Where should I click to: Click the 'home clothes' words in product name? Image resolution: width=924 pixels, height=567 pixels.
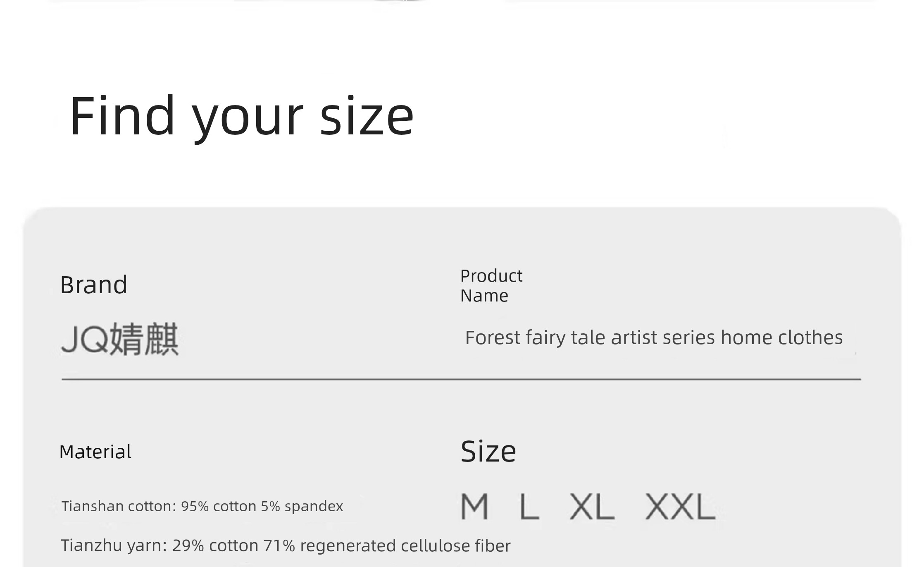[x=782, y=337]
